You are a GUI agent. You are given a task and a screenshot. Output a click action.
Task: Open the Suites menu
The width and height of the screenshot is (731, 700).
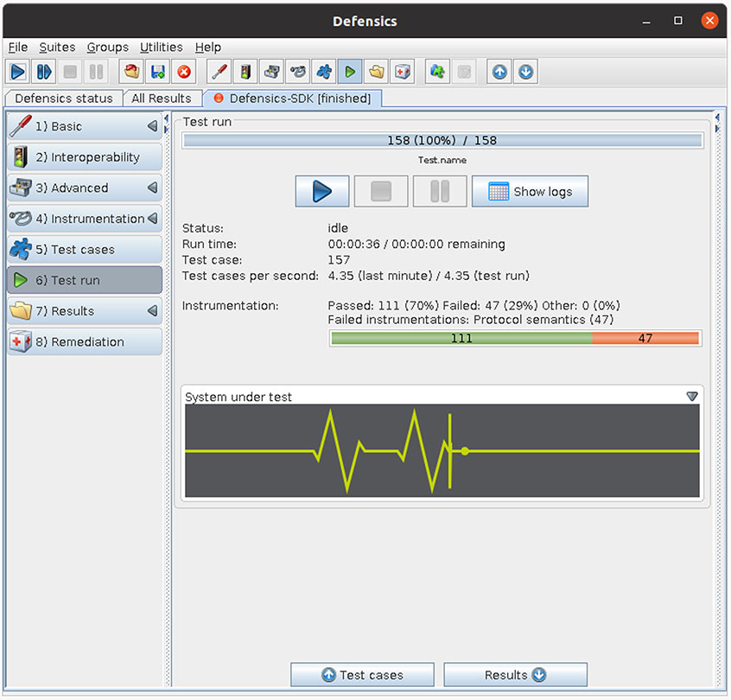[57, 47]
